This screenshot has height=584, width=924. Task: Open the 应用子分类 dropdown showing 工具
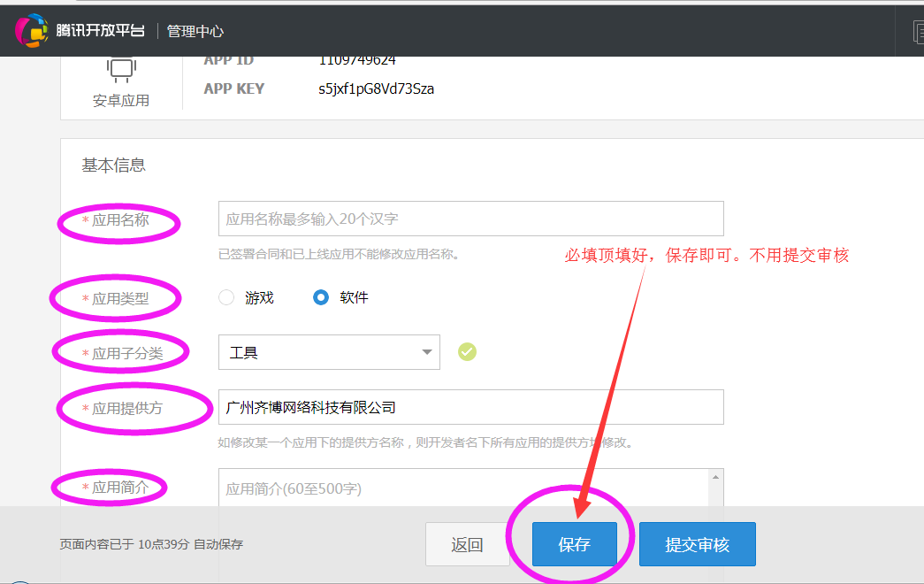[329, 352]
